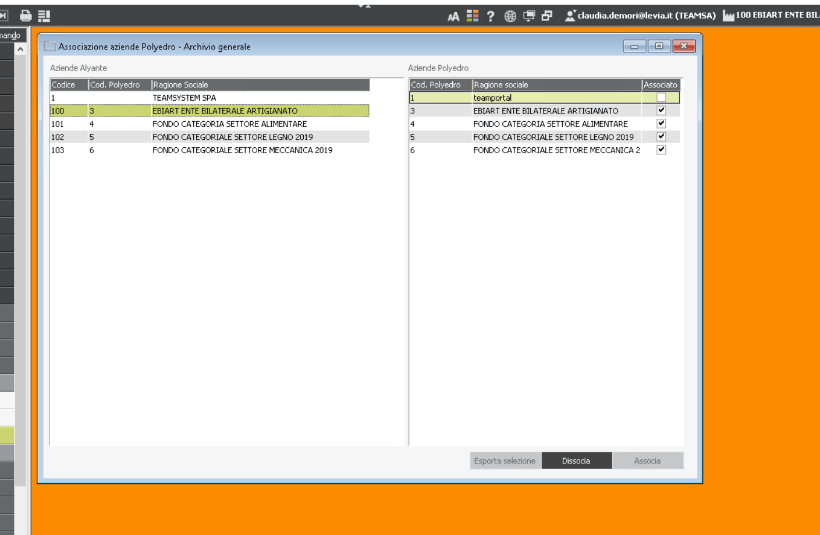The width and height of the screenshot is (820, 535).
Task: Click the skip-to-last arrow icon
Action: (5, 16)
